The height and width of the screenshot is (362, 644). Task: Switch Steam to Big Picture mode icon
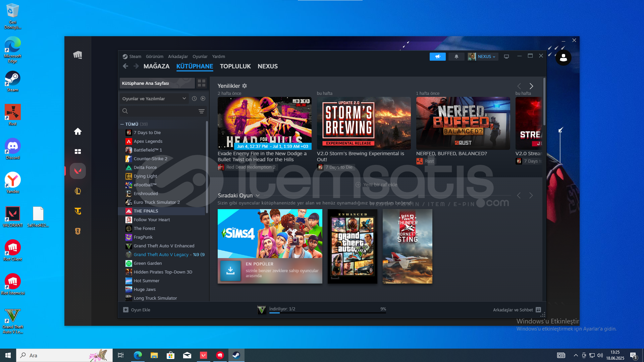pos(506,57)
